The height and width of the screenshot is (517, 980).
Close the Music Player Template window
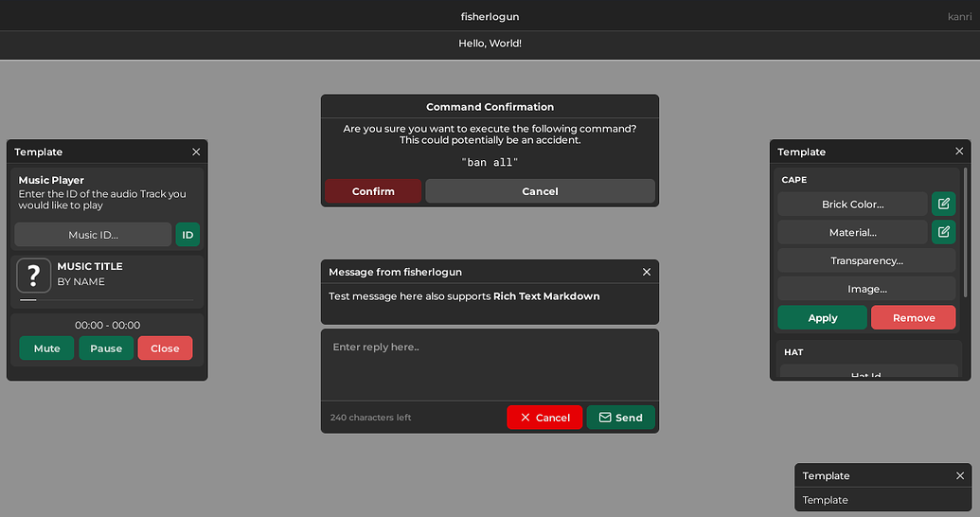coord(196,152)
